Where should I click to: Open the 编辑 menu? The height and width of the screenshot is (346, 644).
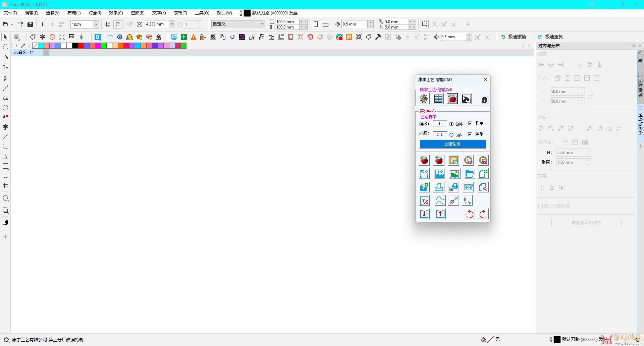click(x=31, y=13)
